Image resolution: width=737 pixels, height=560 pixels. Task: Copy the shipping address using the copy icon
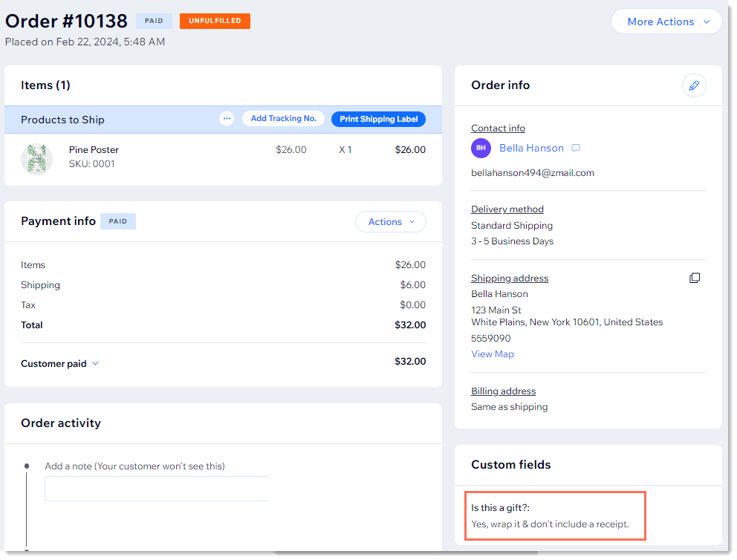pyautogui.click(x=695, y=277)
